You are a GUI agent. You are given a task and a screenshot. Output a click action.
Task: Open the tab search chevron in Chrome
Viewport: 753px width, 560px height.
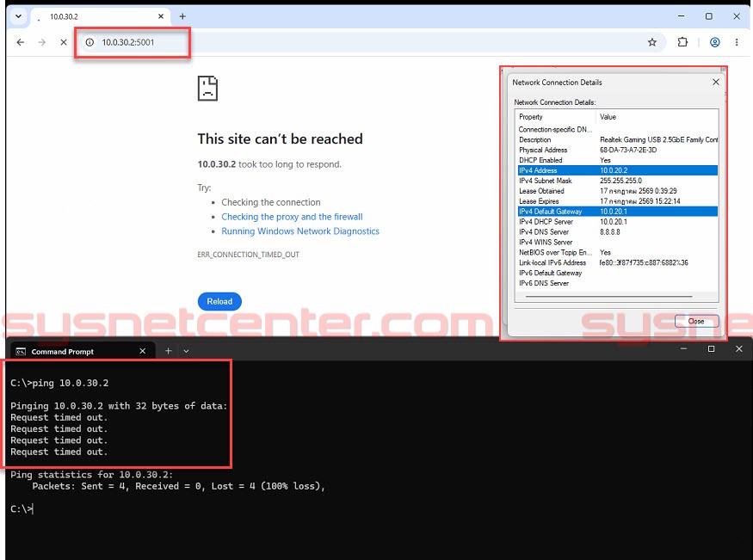[x=18, y=16]
